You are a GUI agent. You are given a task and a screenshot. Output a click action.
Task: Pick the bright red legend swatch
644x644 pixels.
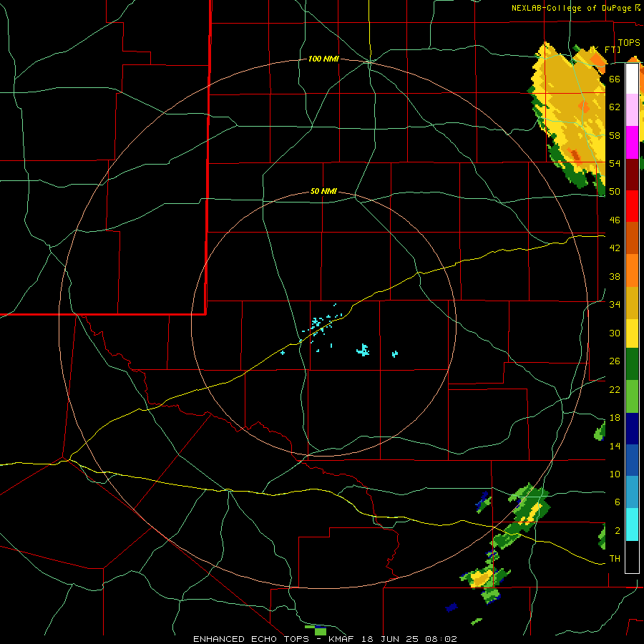tap(632, 206)
